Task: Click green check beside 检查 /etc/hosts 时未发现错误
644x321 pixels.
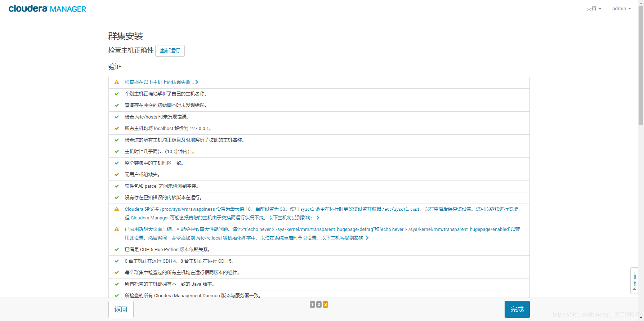Action: [117, 117]
